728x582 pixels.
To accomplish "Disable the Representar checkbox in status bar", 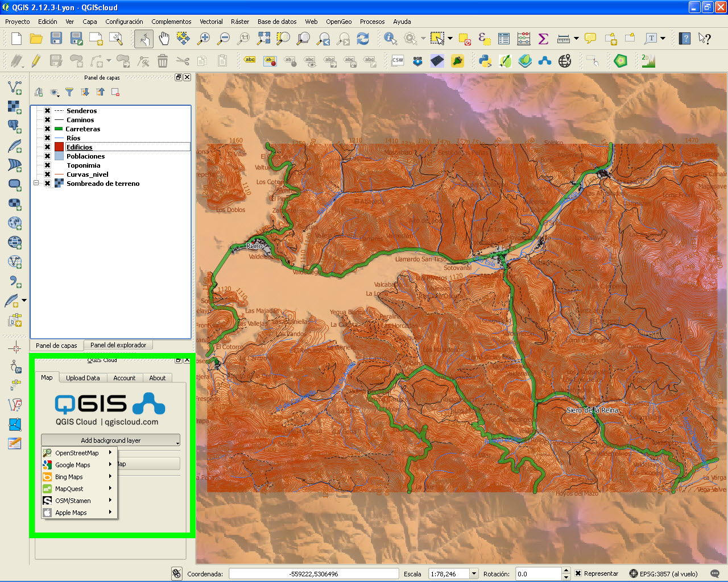I will tap(578, 573).
